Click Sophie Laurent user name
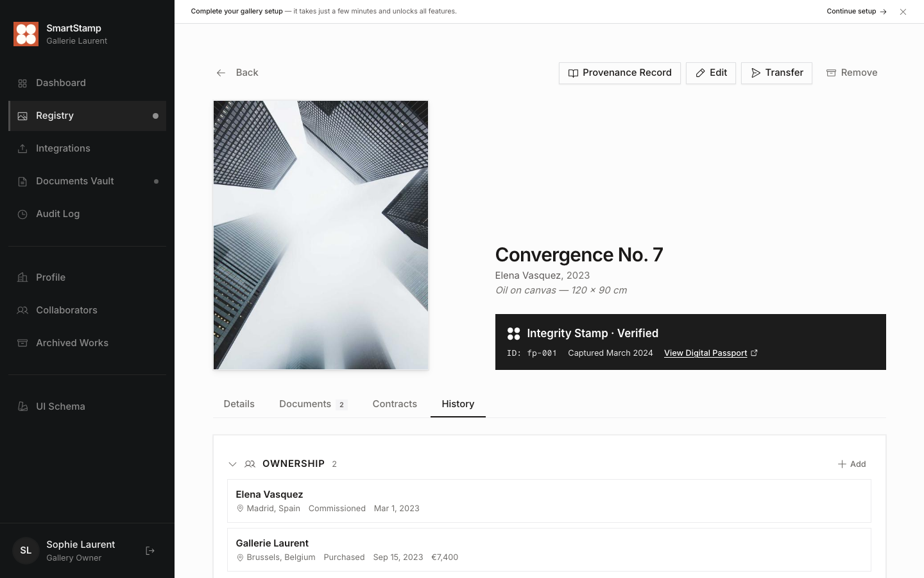This screenshot has width=924, height=578. point(81,545)
